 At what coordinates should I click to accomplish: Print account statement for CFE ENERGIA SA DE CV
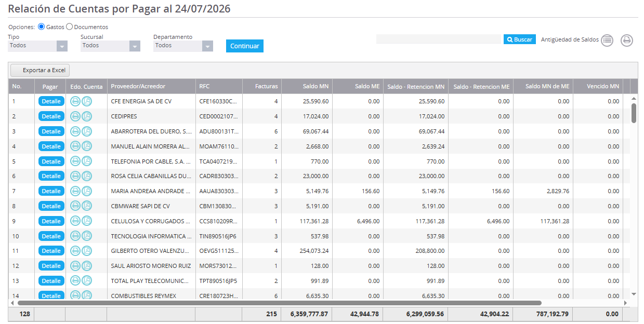75,101
